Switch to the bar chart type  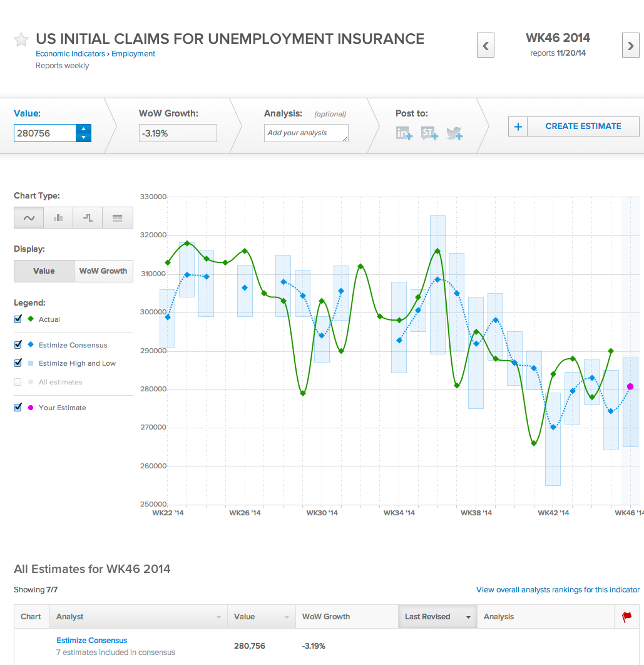point(58,217)
